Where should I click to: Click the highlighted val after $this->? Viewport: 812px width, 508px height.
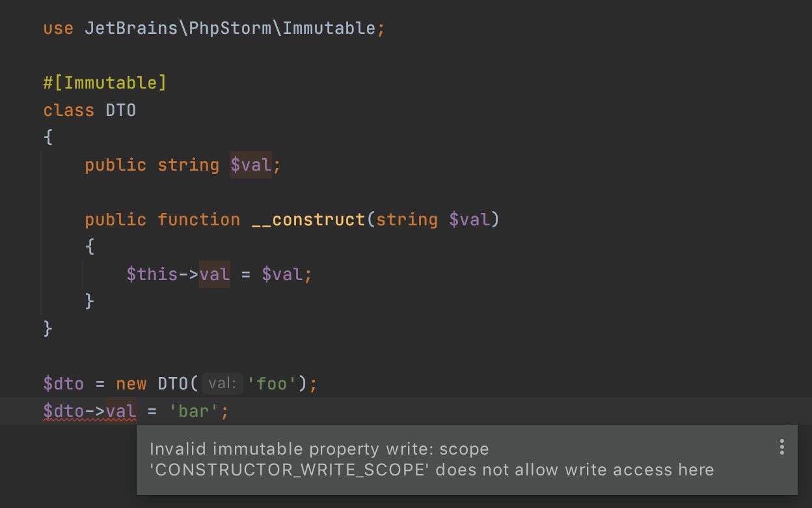click(214, 274)
